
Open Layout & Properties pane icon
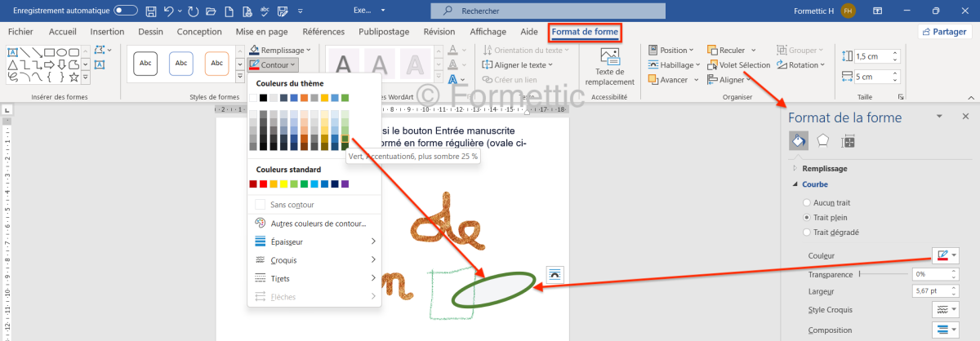(849, 140)
